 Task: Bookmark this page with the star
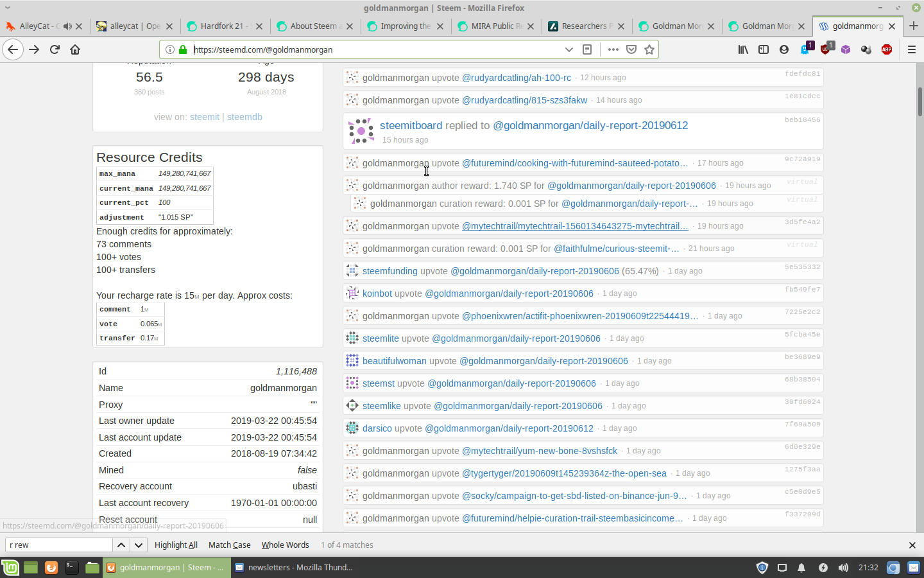pyautogui.click(x=649, y=49)
